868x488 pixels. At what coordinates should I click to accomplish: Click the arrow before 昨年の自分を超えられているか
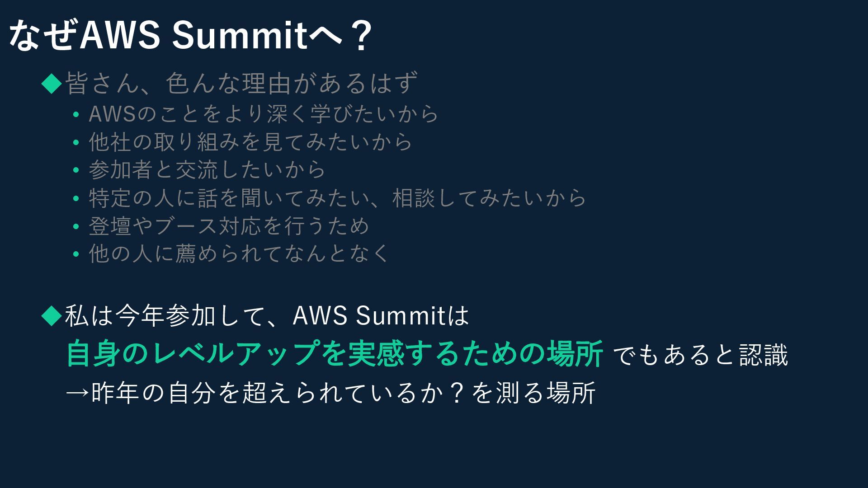tap(78, 393)
